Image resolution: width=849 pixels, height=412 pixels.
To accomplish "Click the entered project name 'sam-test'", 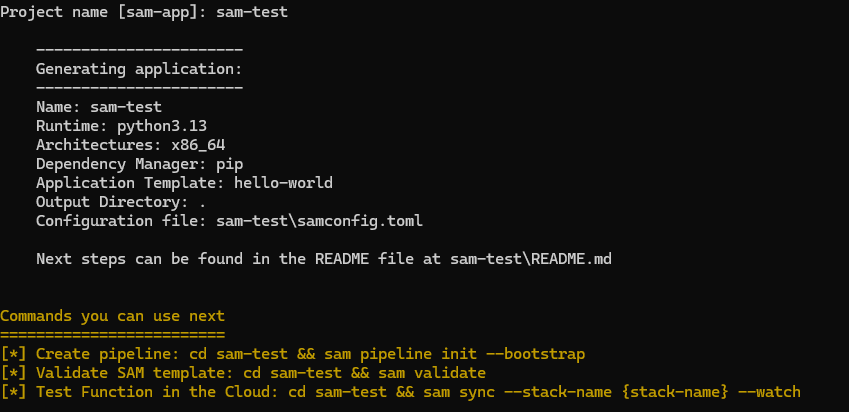I will (x=252, y=12).
